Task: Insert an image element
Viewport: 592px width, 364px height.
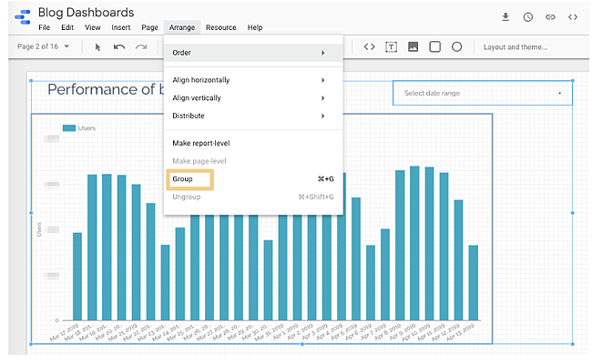Action: point(413,46)
